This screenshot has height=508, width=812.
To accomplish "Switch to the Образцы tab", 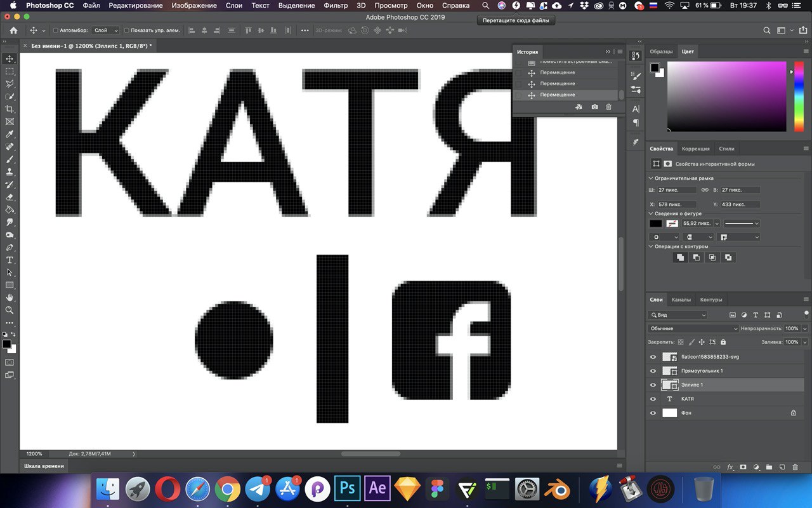I will (x=661, y=51).
